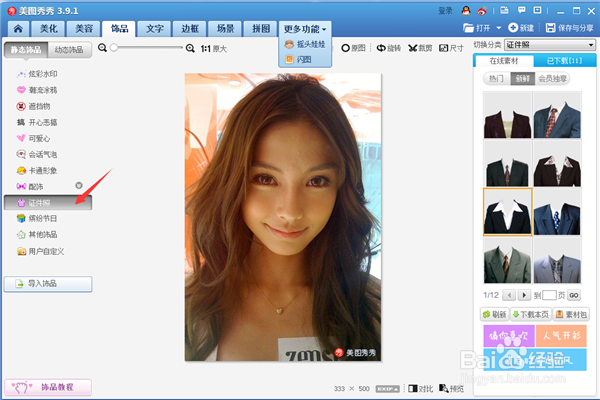Image resolution: width=600 pixels, height=400 pixels.
Task: Click the 登录 link
Action: point(445,11)
